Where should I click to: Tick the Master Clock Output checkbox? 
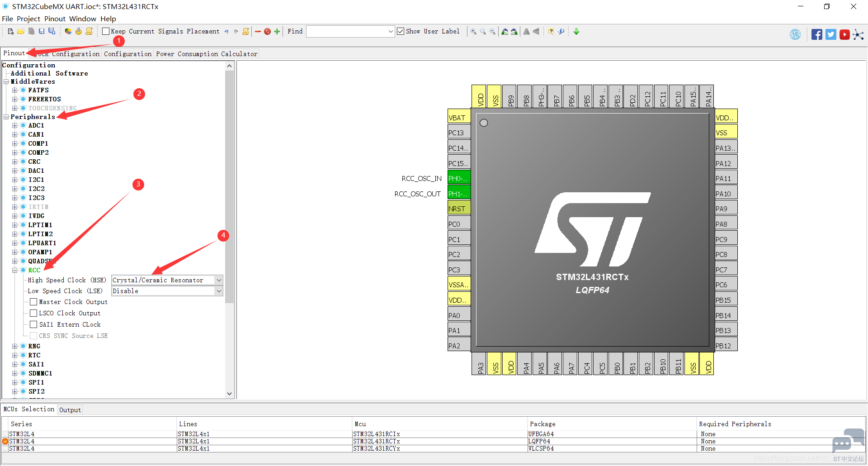(x=33, y=302)
